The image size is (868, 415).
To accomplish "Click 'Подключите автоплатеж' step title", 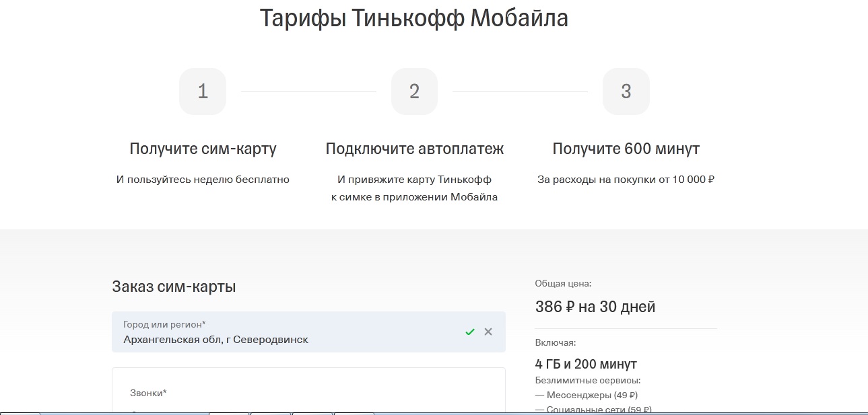I will tap(414, 149).
